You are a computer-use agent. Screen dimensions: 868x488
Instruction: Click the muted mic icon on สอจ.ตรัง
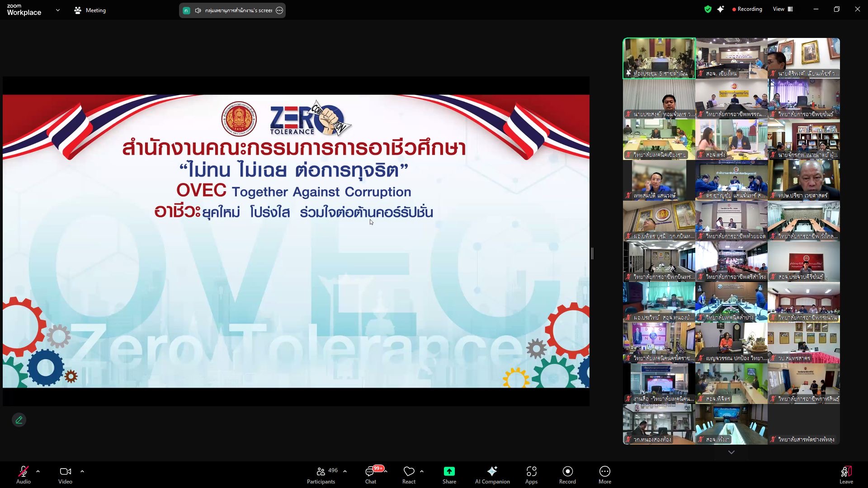click(701, 155)
